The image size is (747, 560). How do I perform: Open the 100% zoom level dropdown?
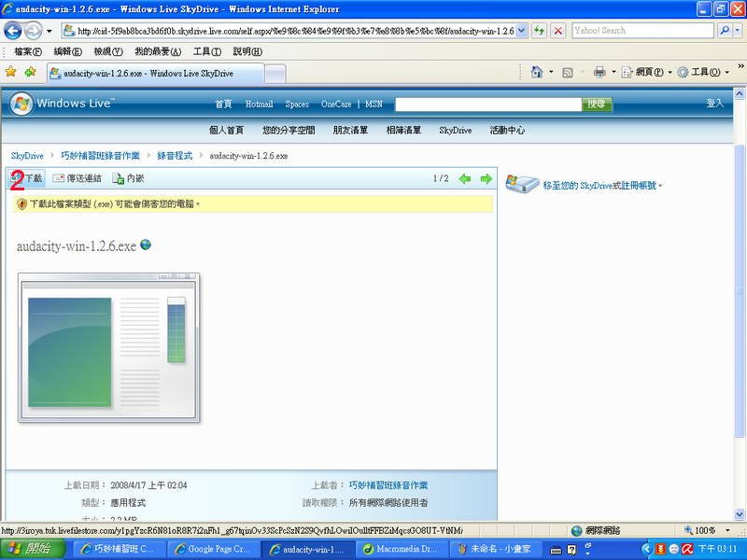pyautogui.click(x=727, y=530)
